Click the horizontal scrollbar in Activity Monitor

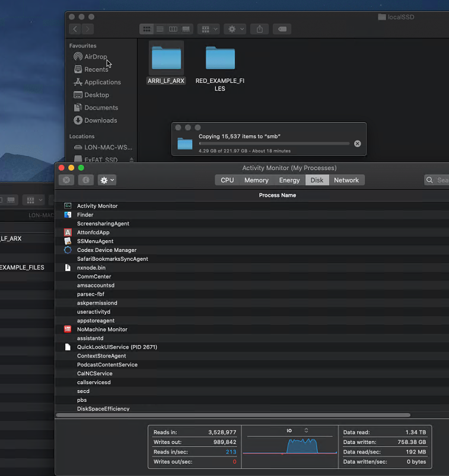click(x=233, y=415)
